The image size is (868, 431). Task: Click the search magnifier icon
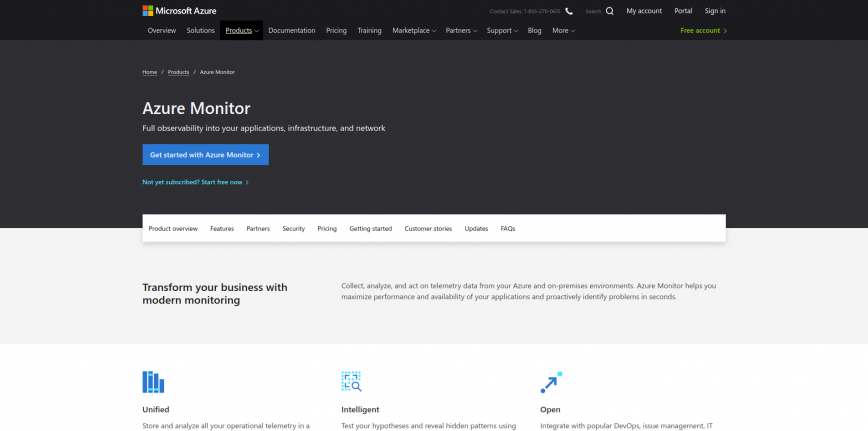point(609,11)
